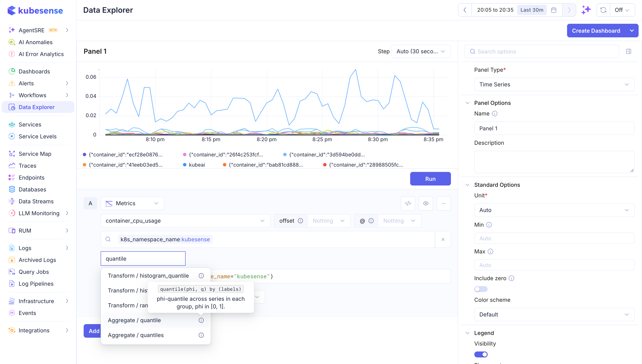Select Transform / histogram_quantile option
Viewport: 642px width, 364px height.
coord(155,275)
